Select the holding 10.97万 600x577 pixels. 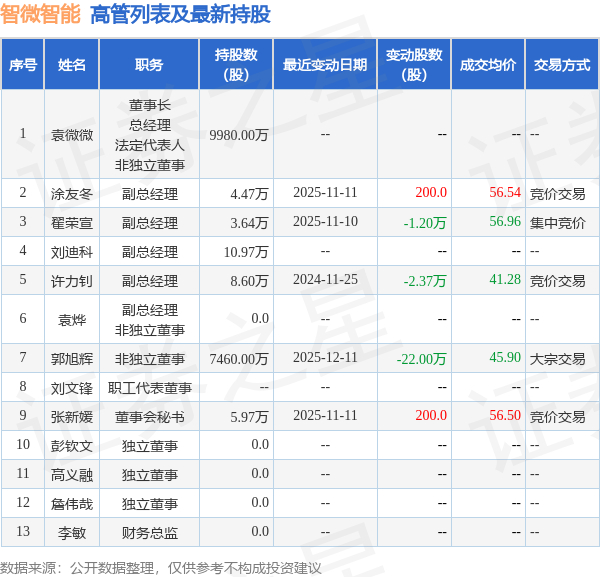(x=246, y=252)
